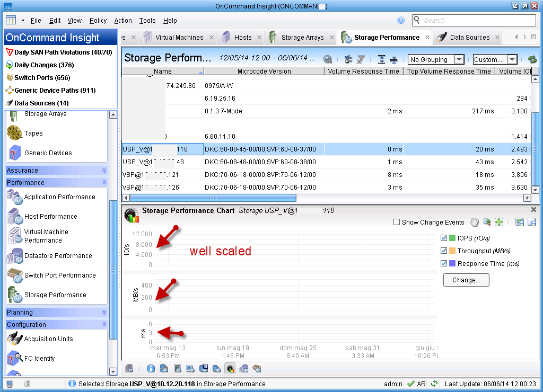This screenshot has height=392, width=543.
Task: Open the Policy menu
Action: [98, 21]
